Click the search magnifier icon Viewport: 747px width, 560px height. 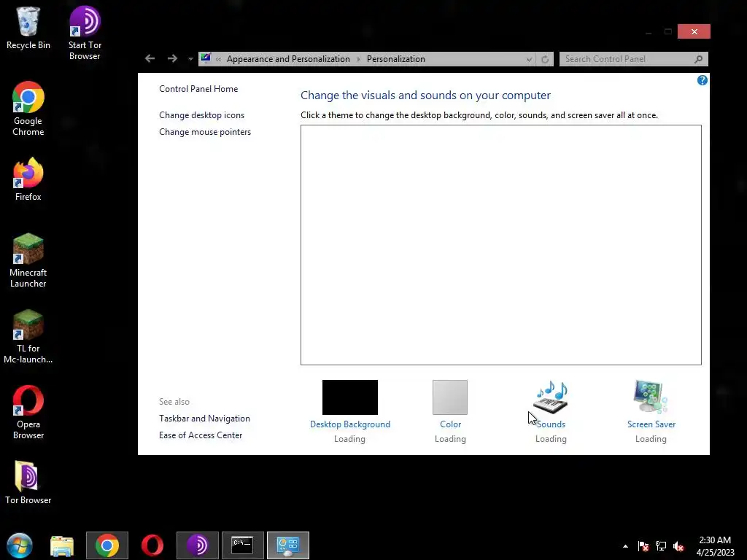[698, 59]
